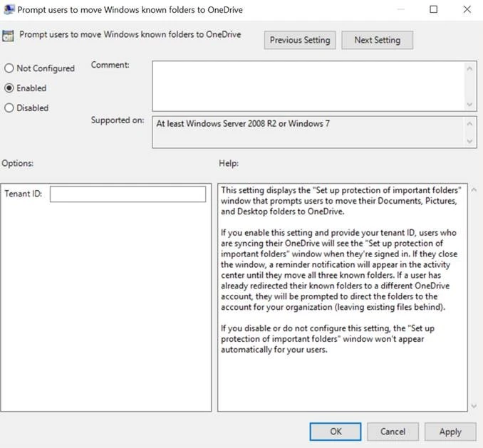Choose the Enabled radio option
483x448 pixels.
9,88
